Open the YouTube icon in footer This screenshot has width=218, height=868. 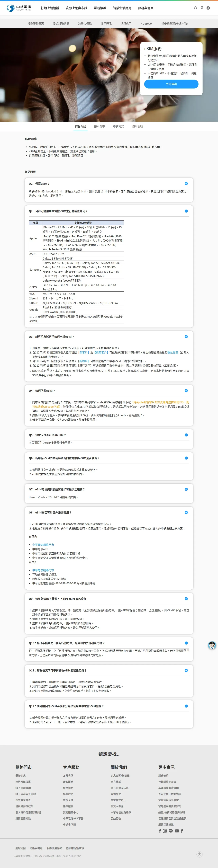tap(177, 831)
